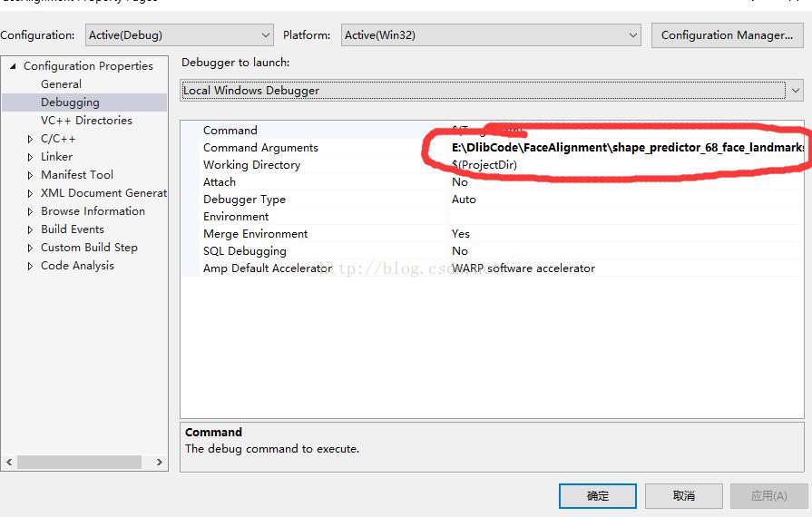812x517 pixels.
Task: Edit the Command Arguments path value
Action: 627,148
